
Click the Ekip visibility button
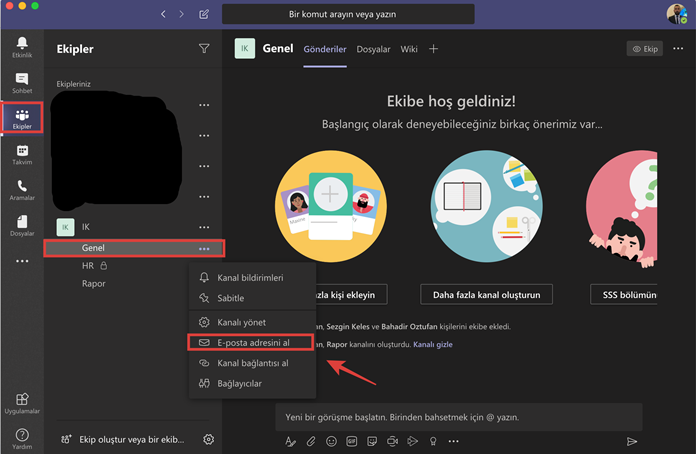pyautogui.click(x=645, y=49)
